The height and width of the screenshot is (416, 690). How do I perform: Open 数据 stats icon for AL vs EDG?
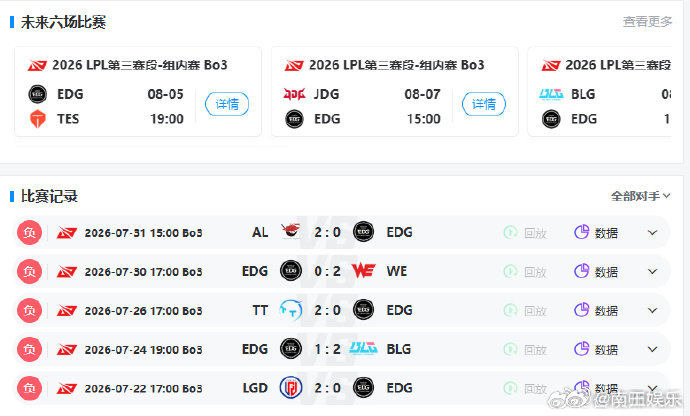tap(582, 232)
